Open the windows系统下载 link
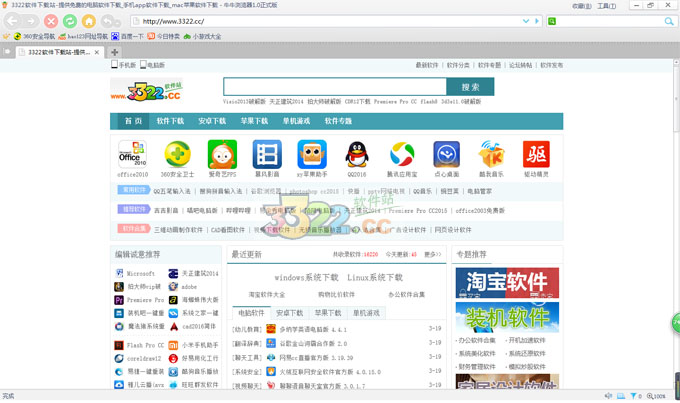This screenshot has height=403, width=680. [x=306, y=277]
